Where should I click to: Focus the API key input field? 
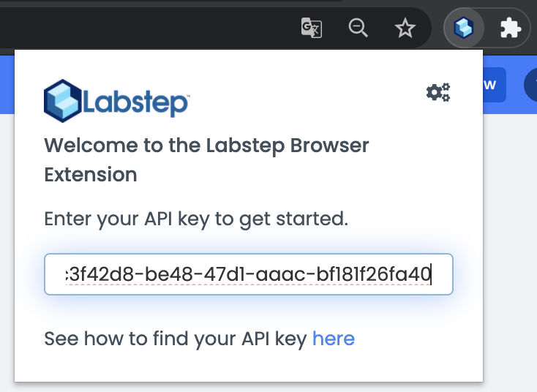pyautogui.click(x=249, y=274)
